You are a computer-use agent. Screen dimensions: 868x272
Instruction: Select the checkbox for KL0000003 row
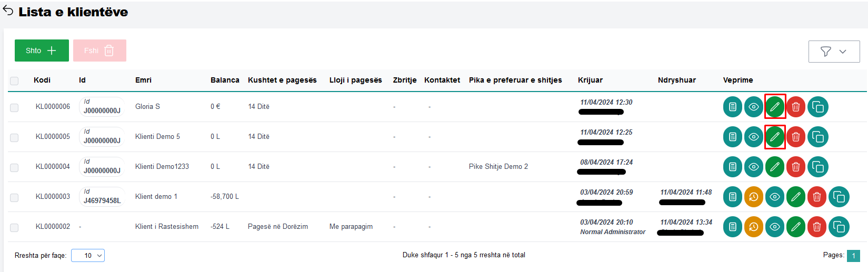pyautogui.click(x=14, y=197)
